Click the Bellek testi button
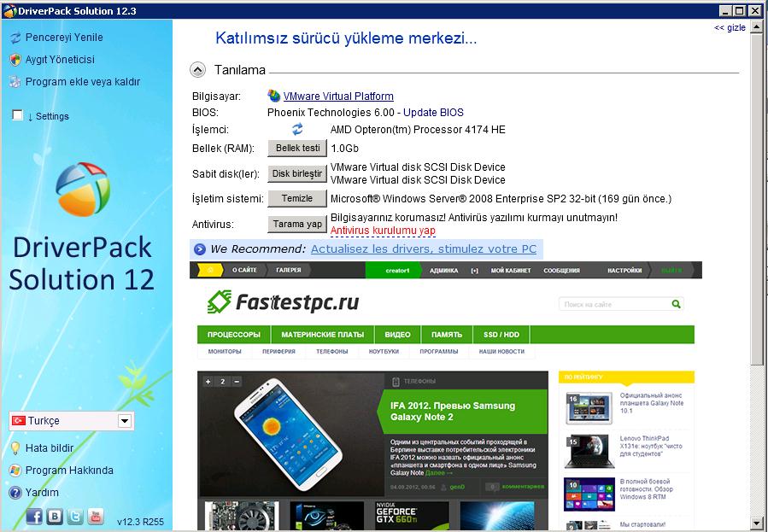 (297, 149)
